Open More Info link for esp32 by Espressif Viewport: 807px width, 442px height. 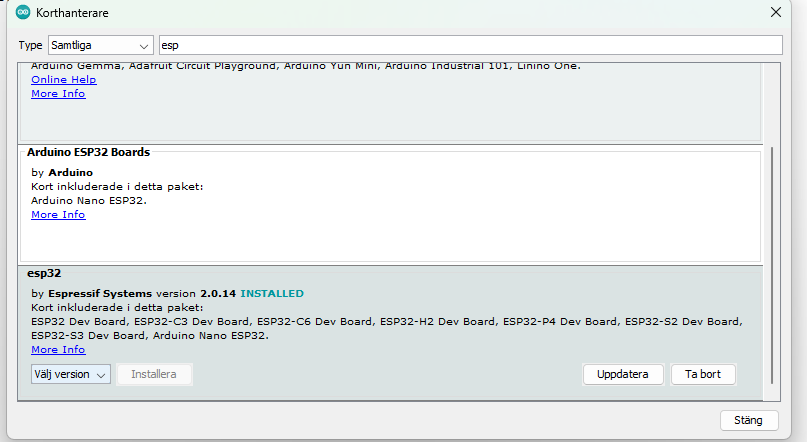58,349
